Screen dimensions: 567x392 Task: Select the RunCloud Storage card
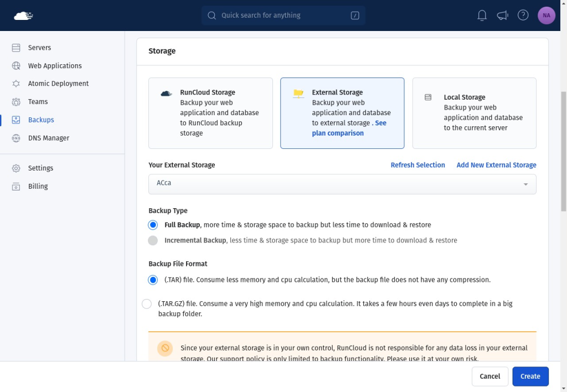(210, 113)
